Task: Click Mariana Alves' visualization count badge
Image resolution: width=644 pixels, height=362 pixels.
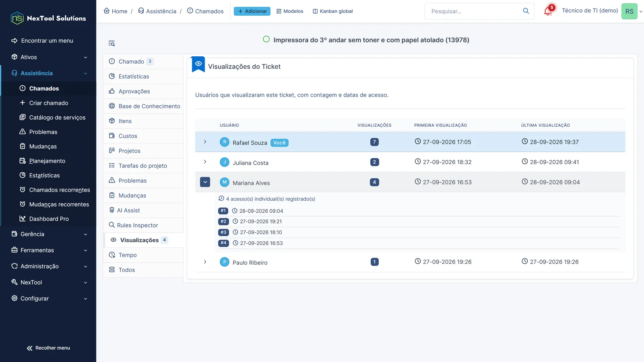Action: [x=374, y=182]
